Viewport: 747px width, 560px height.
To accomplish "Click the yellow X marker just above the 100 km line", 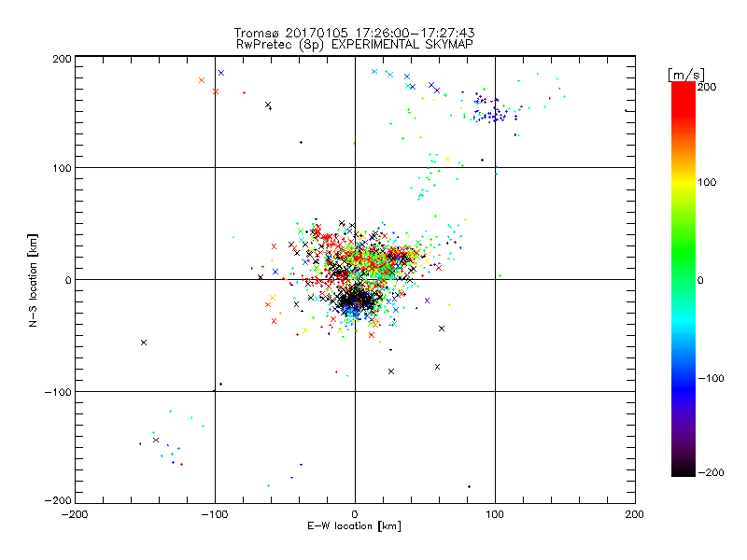I will point(447,160).
